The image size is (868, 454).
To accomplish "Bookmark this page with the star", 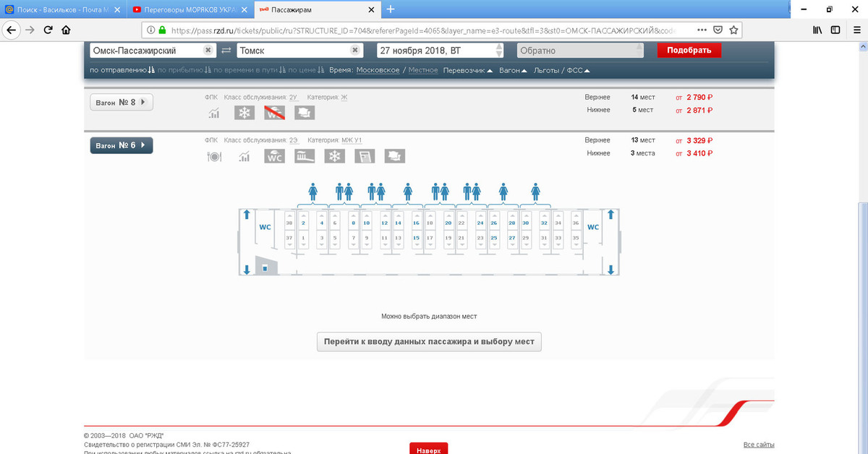I will (x=733, y=30).
